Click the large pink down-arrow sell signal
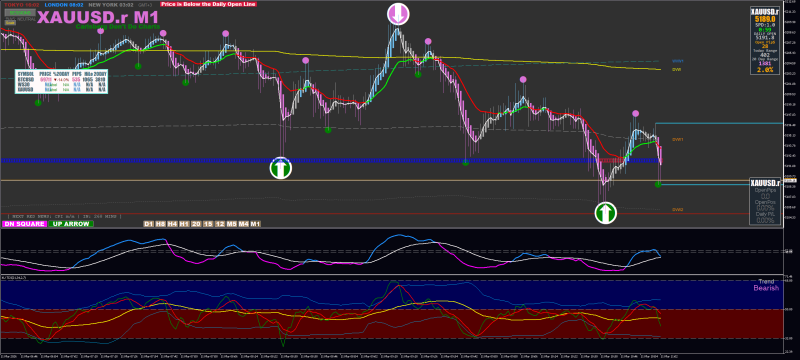 coord(398,13)
